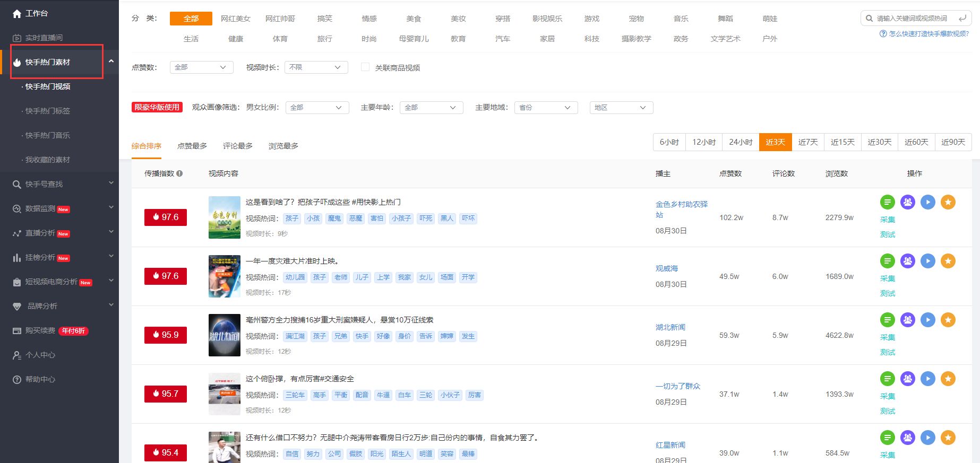The width and height of the screenshot is (980, 463).
Task: Toggle 关联商品视频 checkbox
Action: coord(365,67)
